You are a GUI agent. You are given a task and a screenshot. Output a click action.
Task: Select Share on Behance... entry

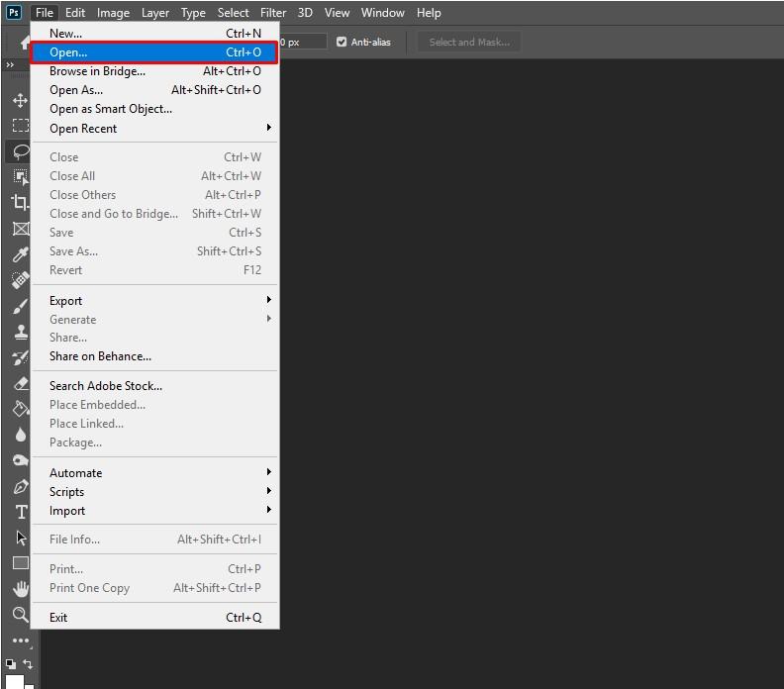pos(155,356)
